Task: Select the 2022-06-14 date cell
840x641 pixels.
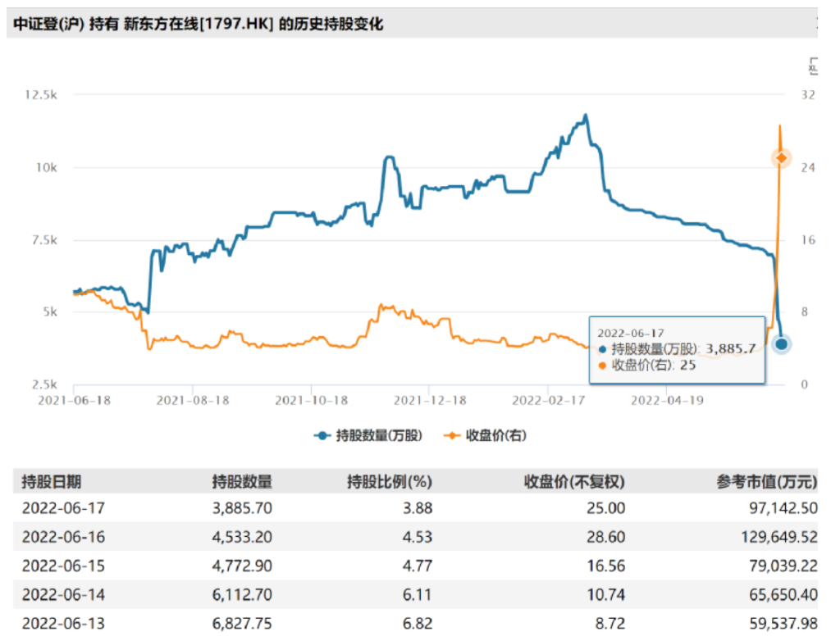Action: [63, 594]
